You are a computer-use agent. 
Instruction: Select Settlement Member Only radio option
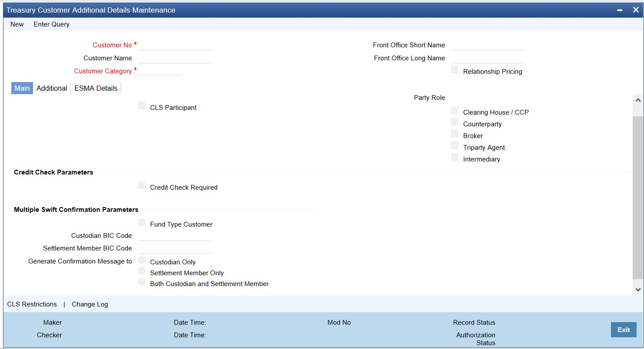(142, 271)
